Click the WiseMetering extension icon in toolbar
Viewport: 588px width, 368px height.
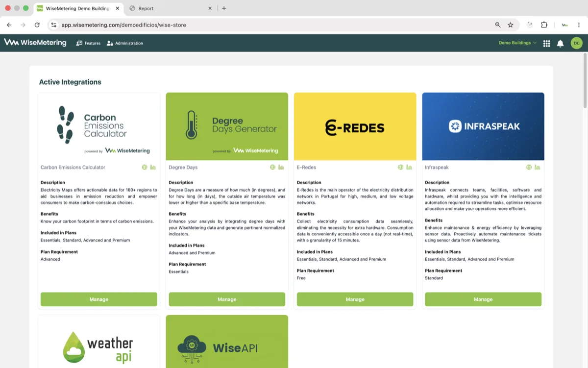565,25
